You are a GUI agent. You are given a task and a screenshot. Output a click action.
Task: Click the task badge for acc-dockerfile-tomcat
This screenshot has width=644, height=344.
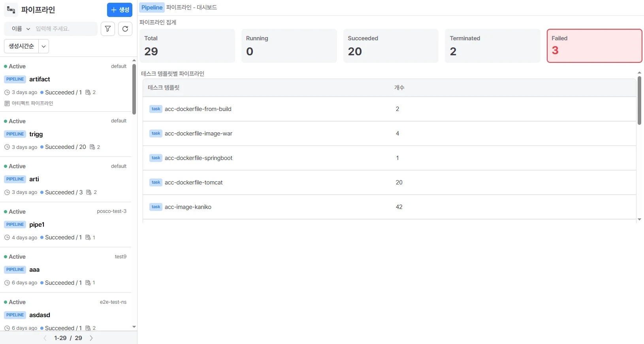click(x=156, y=182)
